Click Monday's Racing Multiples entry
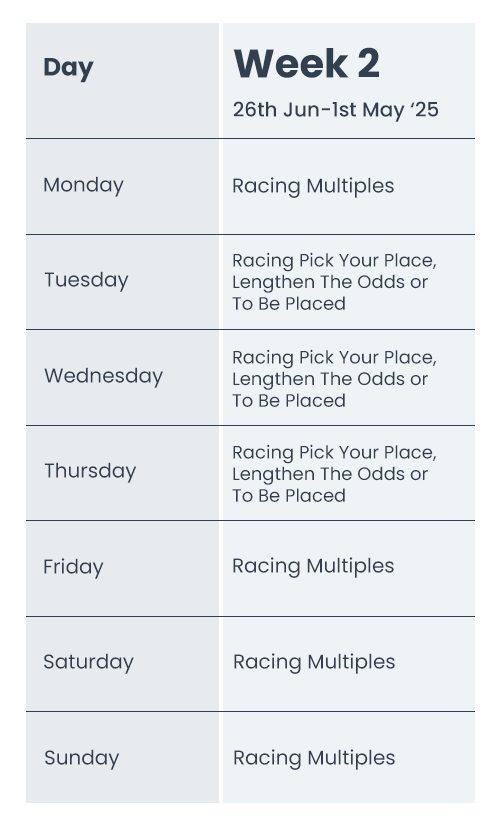The height and width of the screenshot is (825, 500). coord(313,186)
